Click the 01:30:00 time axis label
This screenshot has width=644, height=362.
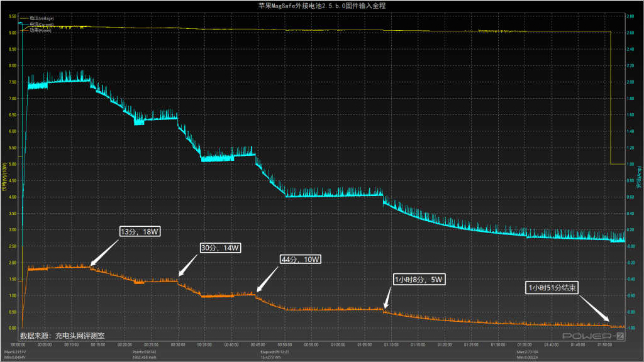[498, 345]
